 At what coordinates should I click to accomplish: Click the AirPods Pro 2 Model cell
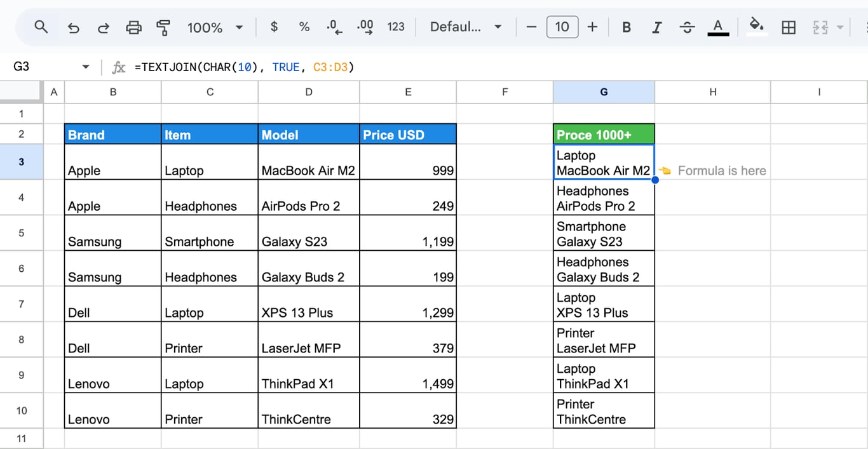pyautogui.click(x=309, y=198)
